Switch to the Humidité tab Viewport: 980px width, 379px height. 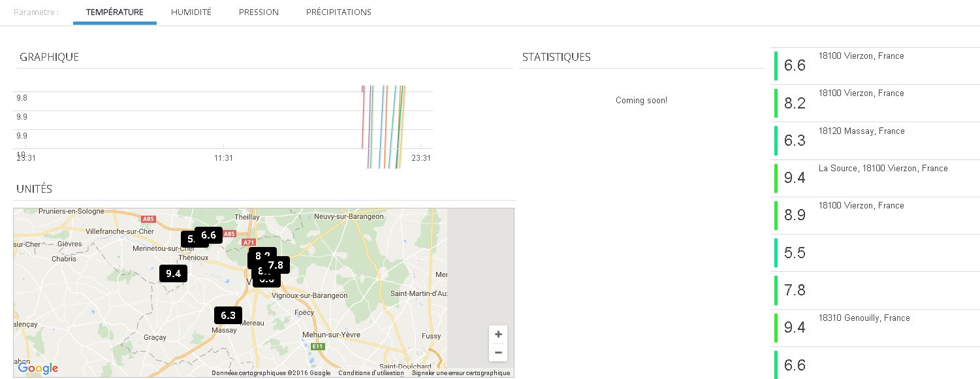click(191, 12)
